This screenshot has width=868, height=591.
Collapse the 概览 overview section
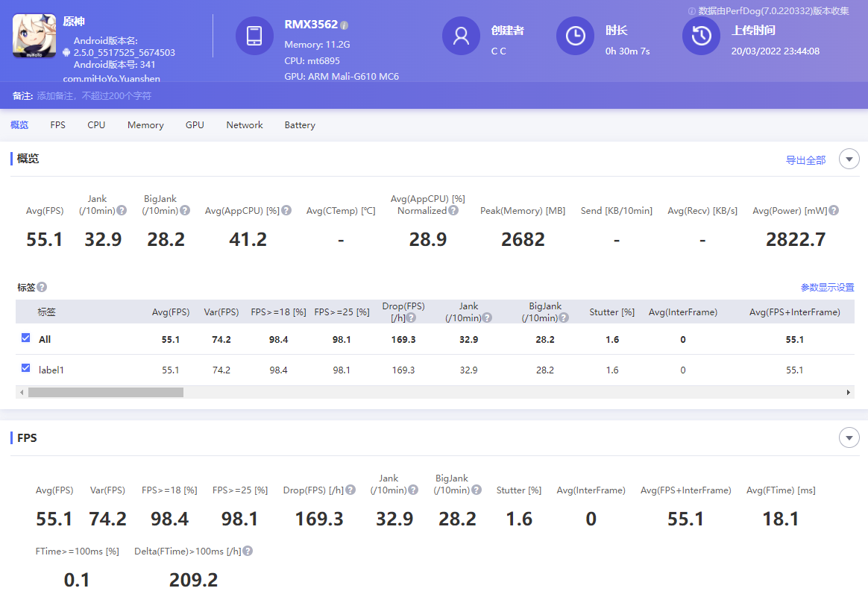pyautogui.click(x=849, y=159)
